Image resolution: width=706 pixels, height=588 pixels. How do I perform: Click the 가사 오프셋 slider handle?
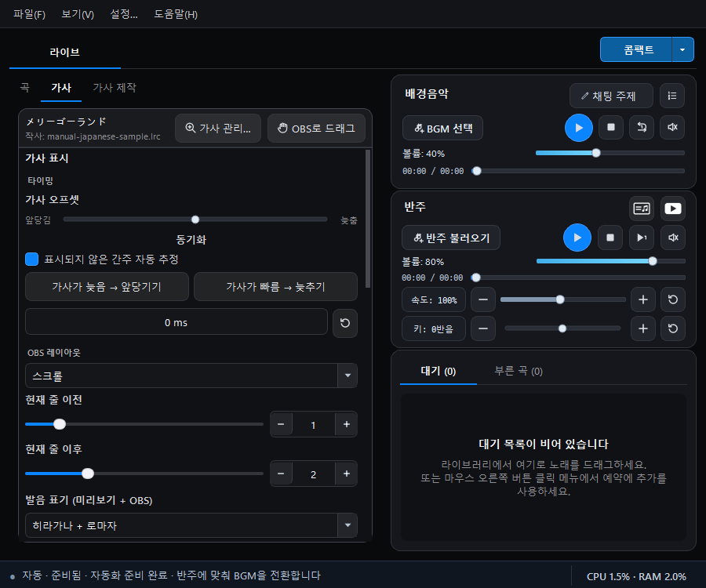(x=195, y=220)
